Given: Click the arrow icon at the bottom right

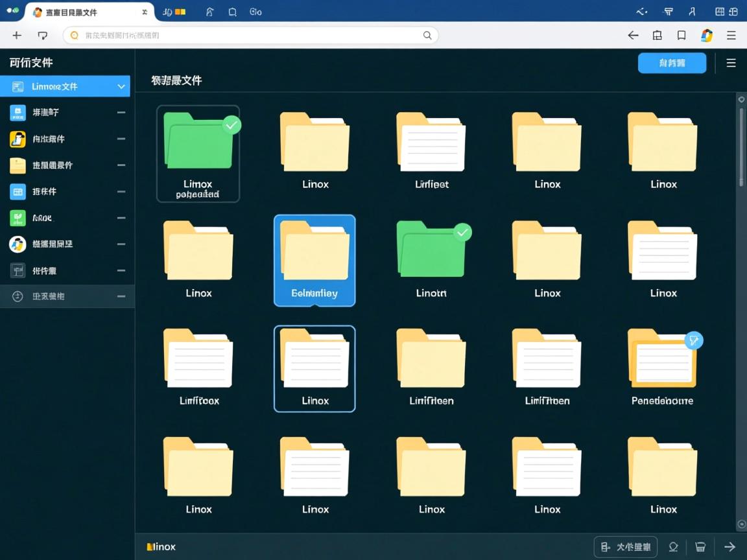Looking at the screenshot, I should click(731, 546).
